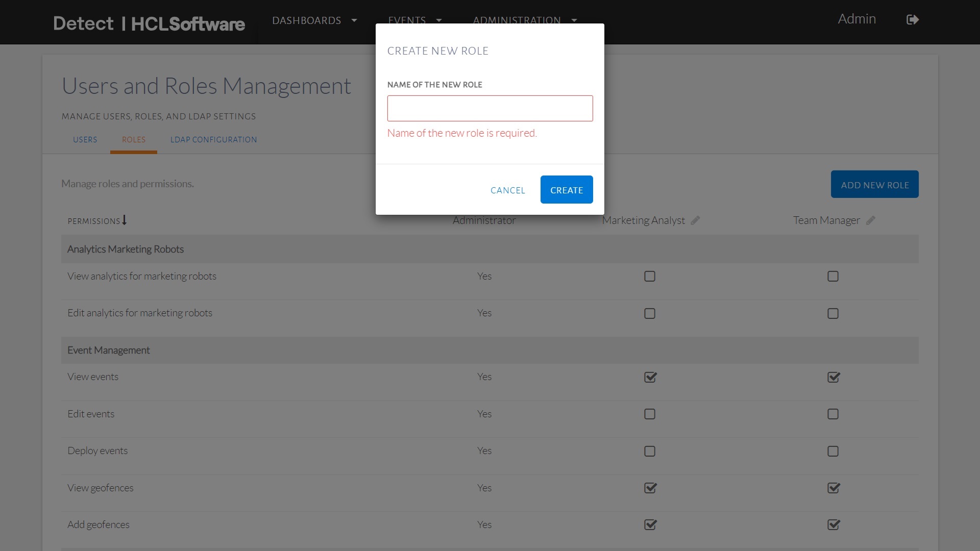The image size is (980, 551).
Task: Toggle Marketing Analyst View analytics checkbox
Action: click(649, 277)
